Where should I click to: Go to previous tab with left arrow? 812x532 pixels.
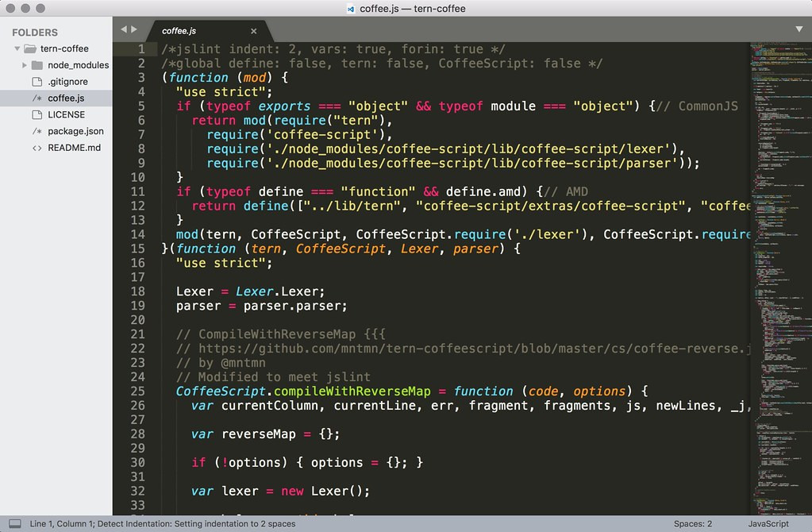click(124, 29)
